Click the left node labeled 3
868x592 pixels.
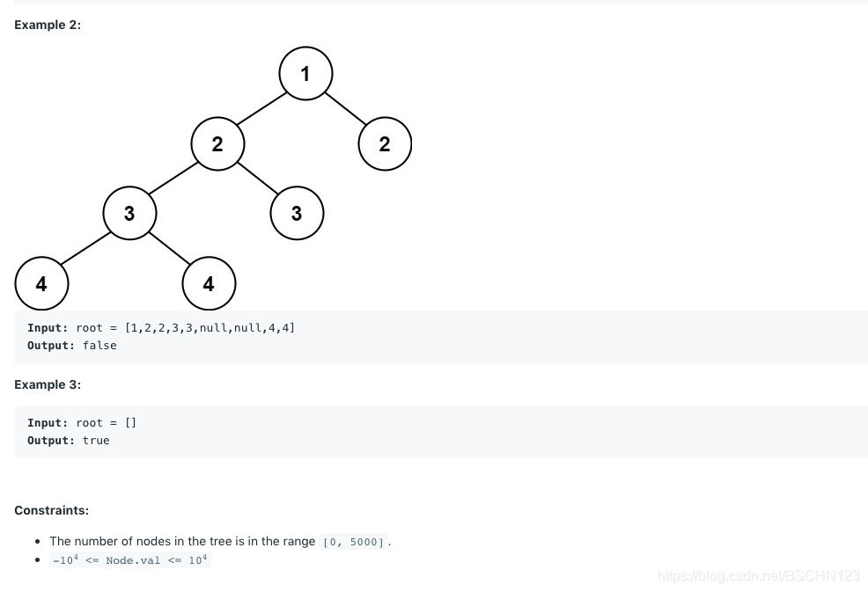click(x=129, y=213)
